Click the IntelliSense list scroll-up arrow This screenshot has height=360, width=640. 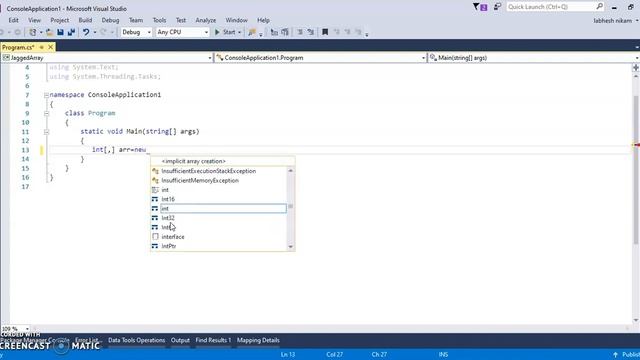(291, 171)
